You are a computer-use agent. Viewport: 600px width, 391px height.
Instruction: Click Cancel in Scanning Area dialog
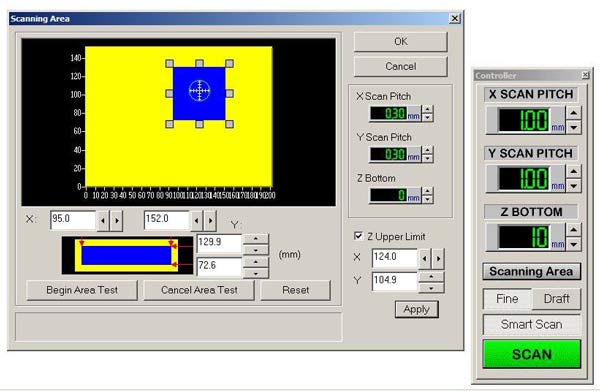click(400, 66)
